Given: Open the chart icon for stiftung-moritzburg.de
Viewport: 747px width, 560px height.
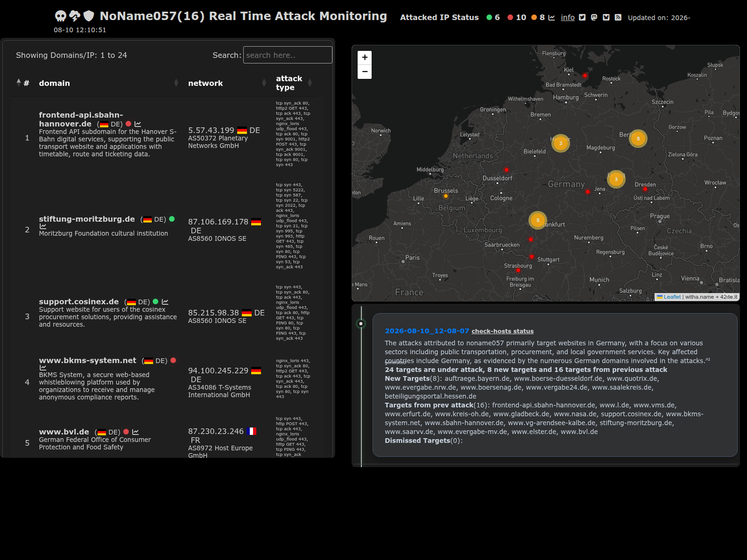Looking at the screenshot, I should click(43, 226).
